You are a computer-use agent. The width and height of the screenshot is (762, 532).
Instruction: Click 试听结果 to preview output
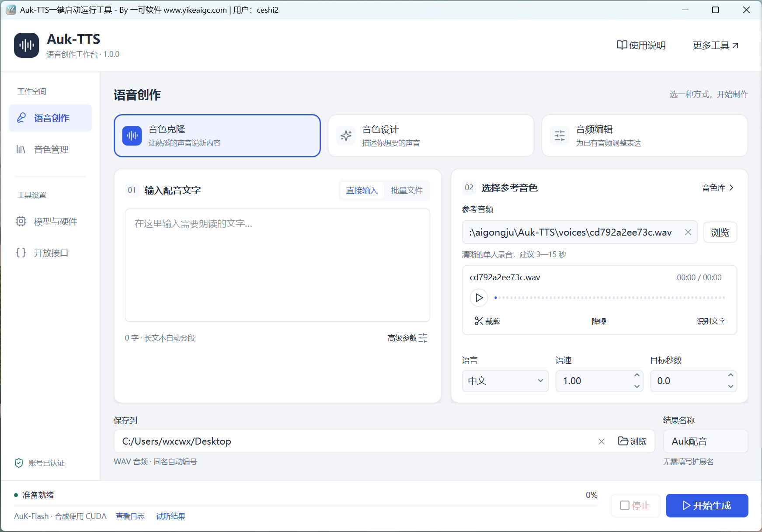click(170, 516)
